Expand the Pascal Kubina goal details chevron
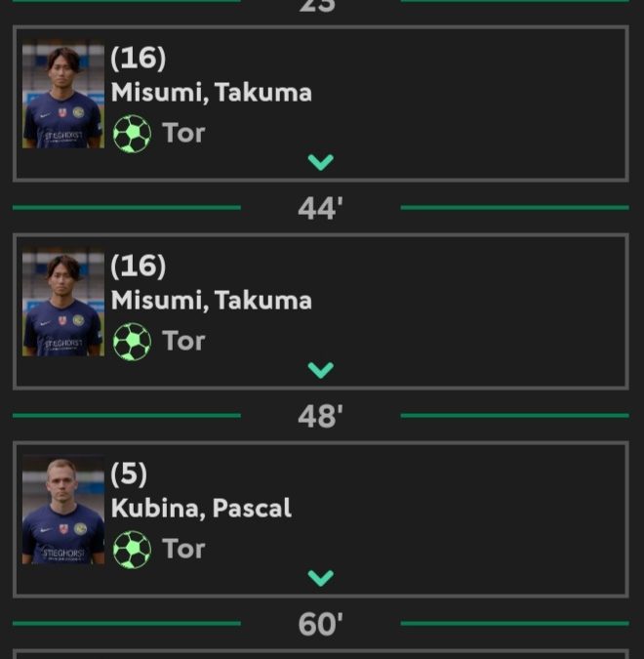The width and height of the screenshot is (644, 659). pos(321,578)
